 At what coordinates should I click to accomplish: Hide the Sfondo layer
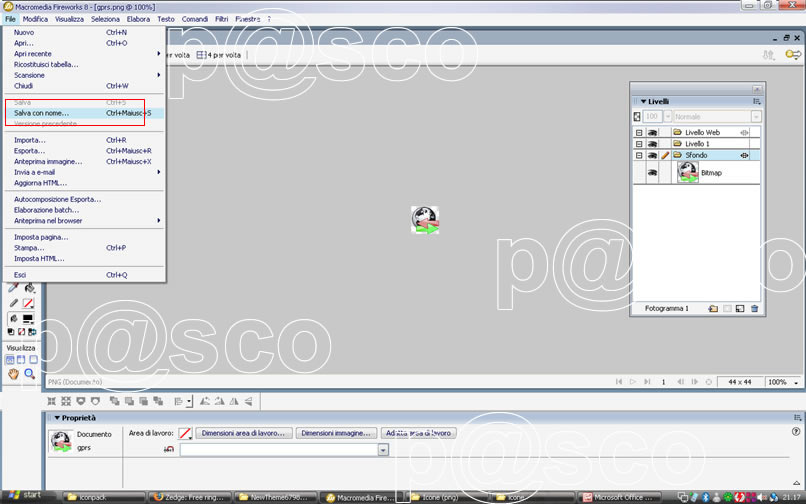pos(652,155)
